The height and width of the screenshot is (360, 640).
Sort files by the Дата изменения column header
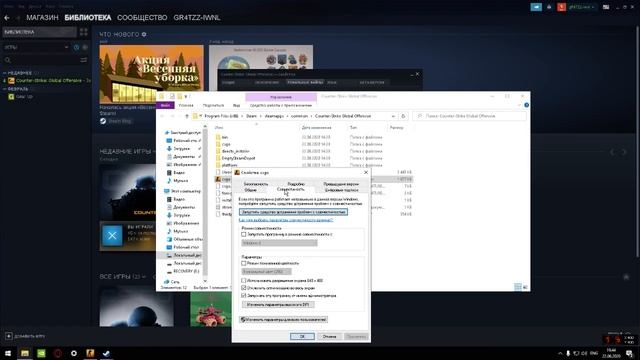316,128
